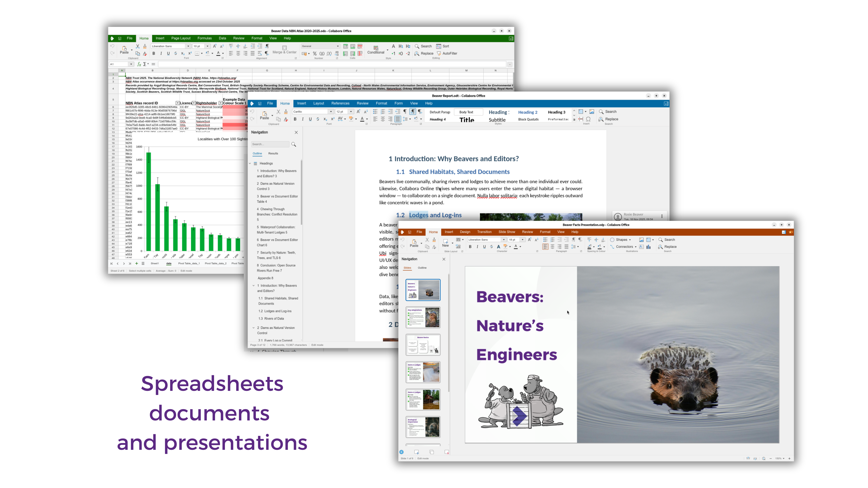Click the special character omega icon in Writer
Screen dimensions: 868x488
tap(588, 119)
